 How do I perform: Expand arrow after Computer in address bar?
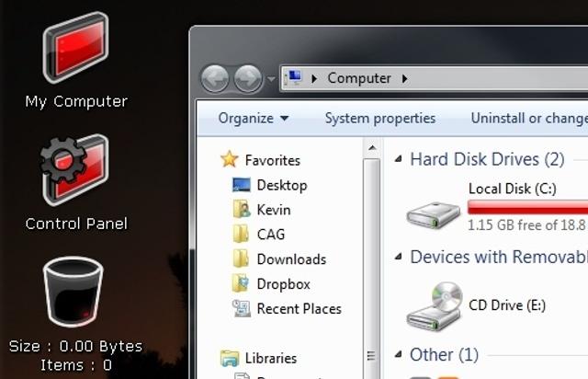pos(404,78)
